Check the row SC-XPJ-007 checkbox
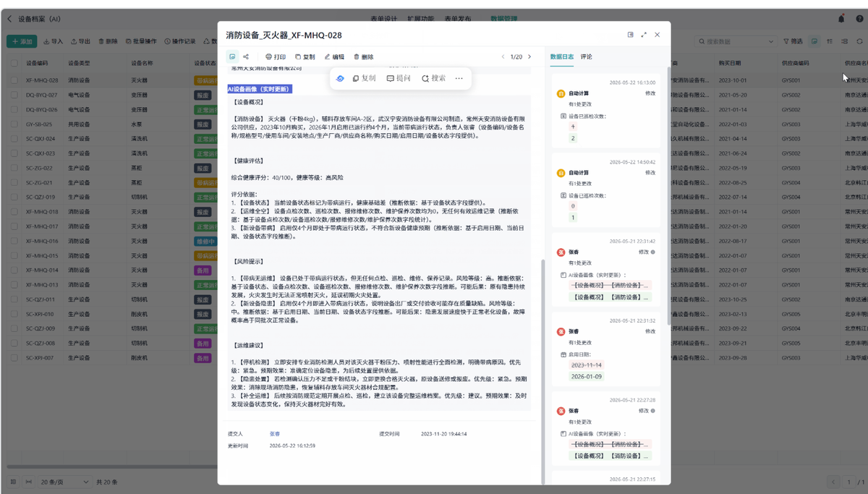This screenshot has height=494, width=868. pos(14,358)
